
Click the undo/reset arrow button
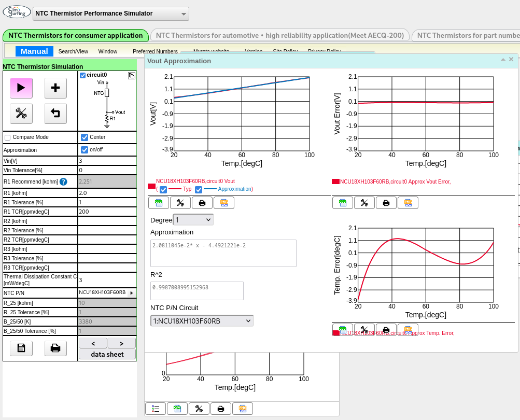point(55,114)
